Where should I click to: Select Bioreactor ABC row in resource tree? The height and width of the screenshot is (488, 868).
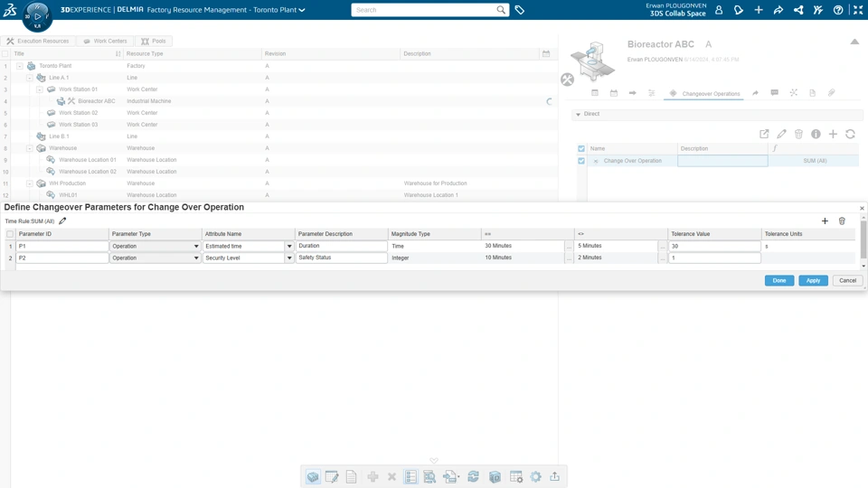[x=279, y=101]
